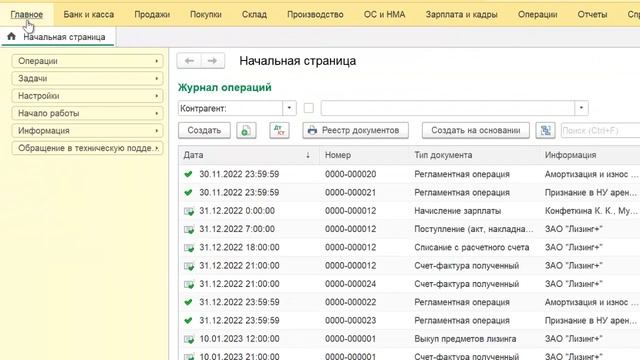Expand the Операции sidebar section
This screenshot has height=360, width=640.
[x=87, y=61]
